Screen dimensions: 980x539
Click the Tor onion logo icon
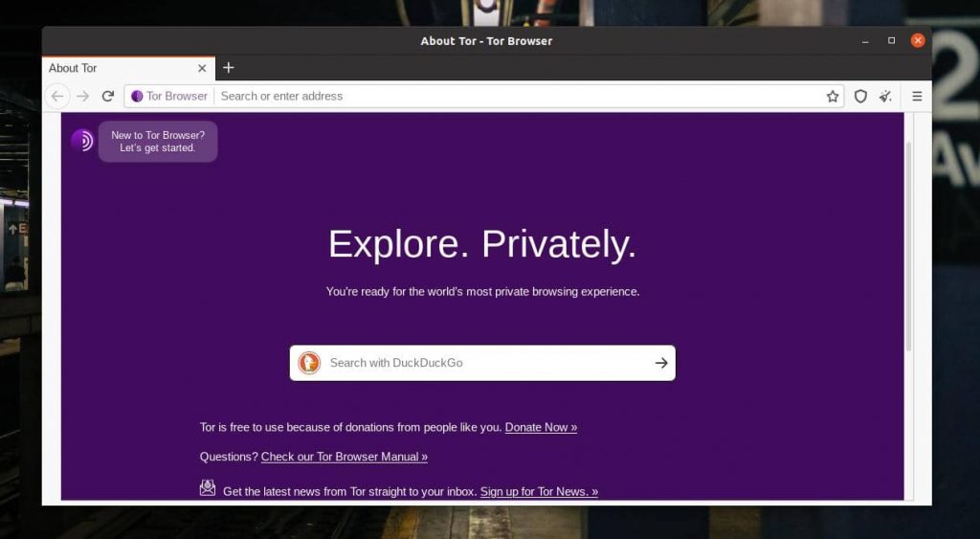click(x=82, y=140)
